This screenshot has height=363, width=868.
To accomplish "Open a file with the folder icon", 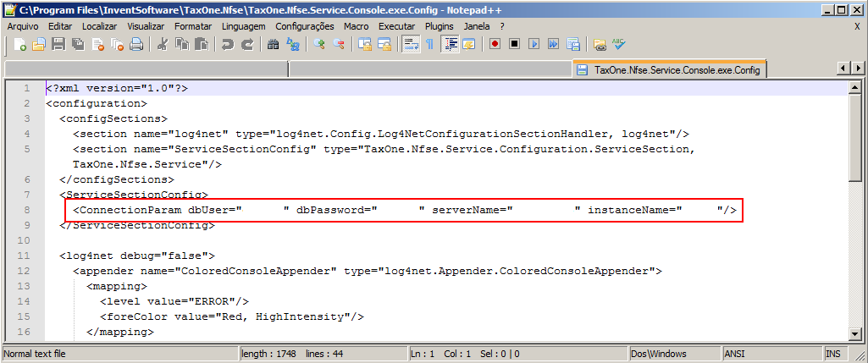I will [x=38, y=45].
